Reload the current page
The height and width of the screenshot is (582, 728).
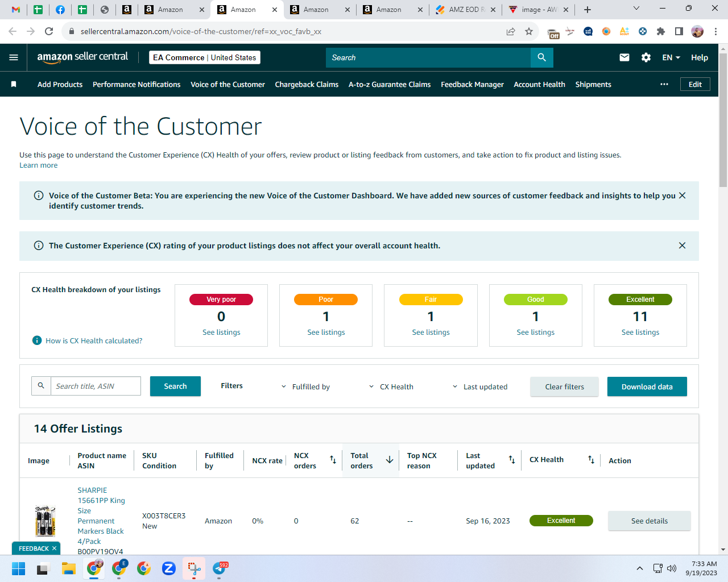(x=49, y=31)
